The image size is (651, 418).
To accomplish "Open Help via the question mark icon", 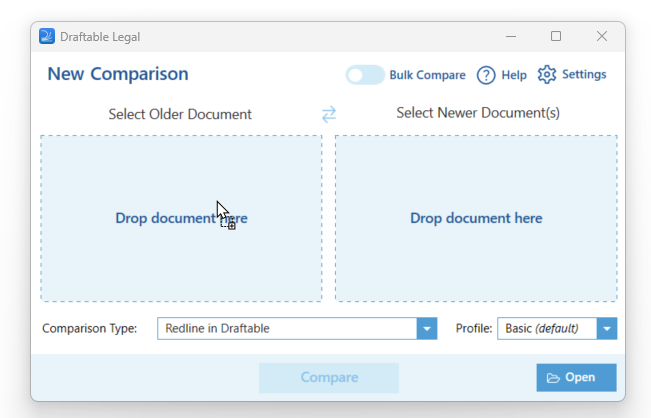I will click(x=486, y=75).
